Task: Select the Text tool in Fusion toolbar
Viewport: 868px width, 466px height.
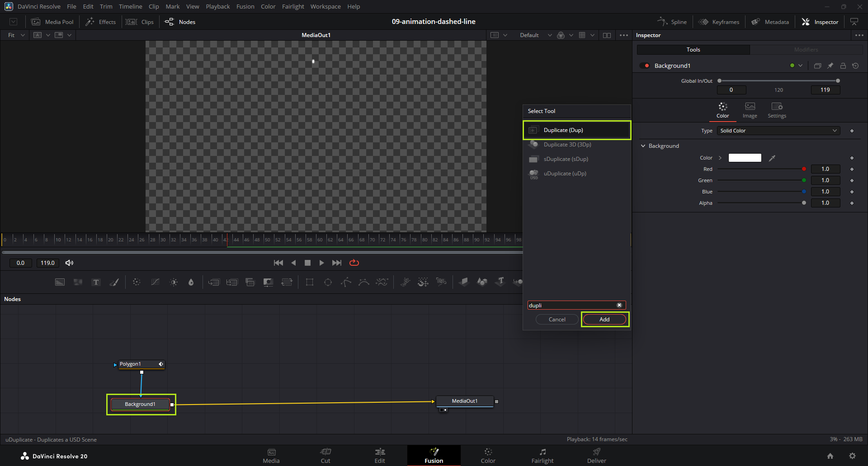Action: pyautogui.click(x=96, y=282)
